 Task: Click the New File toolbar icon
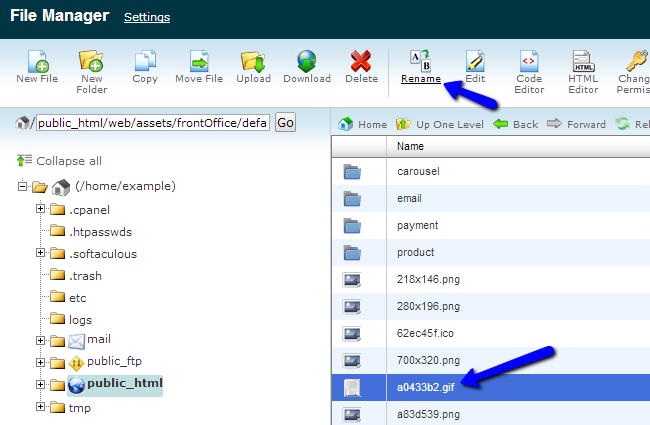(x=38, y=61)
